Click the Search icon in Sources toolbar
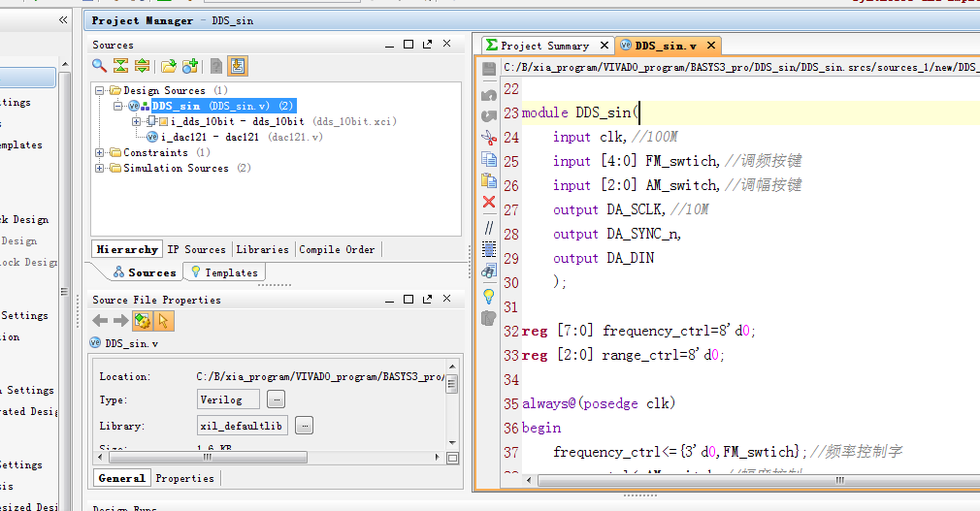Viewport: 980px width, 511px height. (99, 66)
